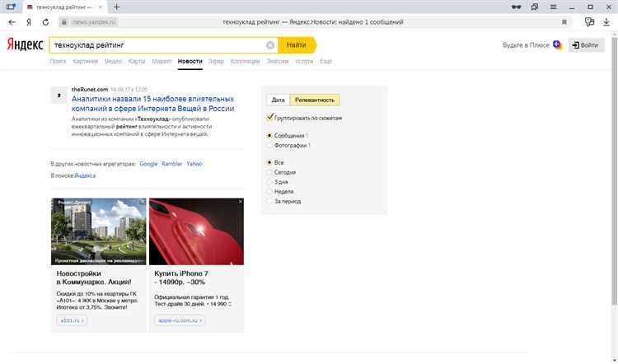Switch to the Маркет tab
The image size is (618, 364).
click(162, 61)
